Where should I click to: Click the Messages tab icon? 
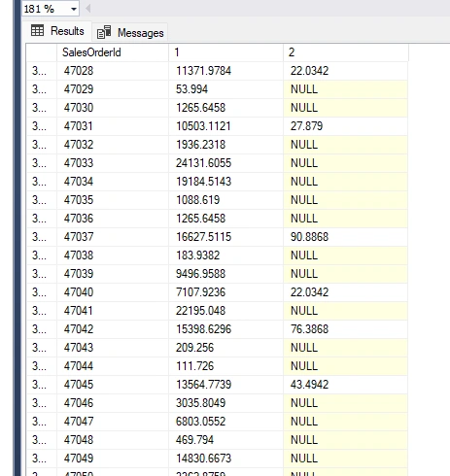pyautogui.click(x=104, y=32)
